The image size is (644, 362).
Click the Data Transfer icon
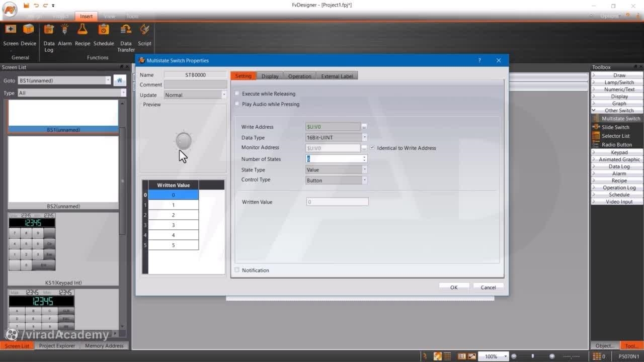[126, 30]
